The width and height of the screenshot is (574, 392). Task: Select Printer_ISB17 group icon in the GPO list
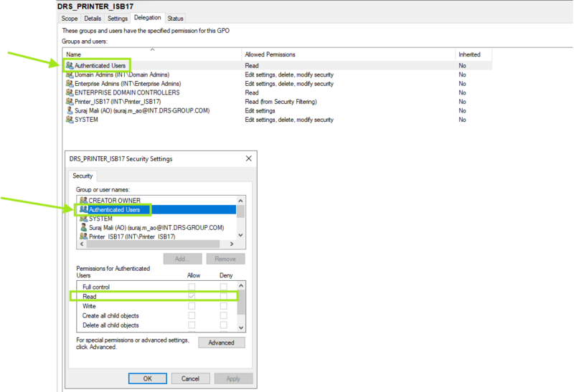click(x=69, y=102)
